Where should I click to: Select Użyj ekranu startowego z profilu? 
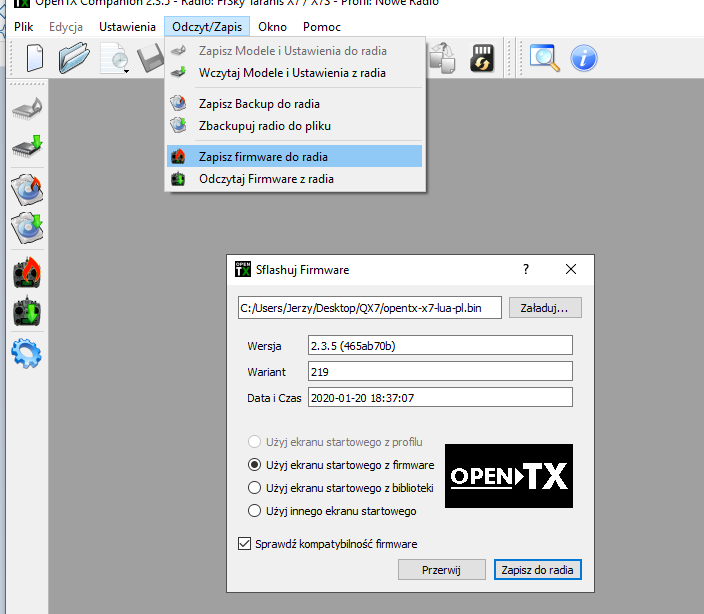335,442
